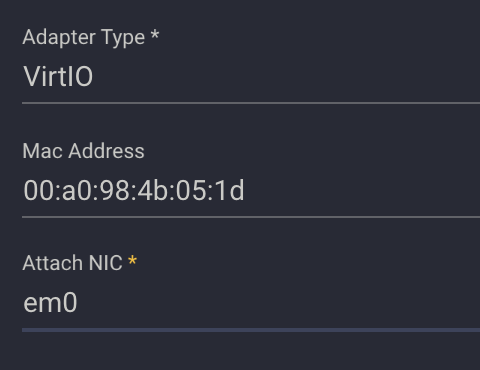Click empty space right of em0 value
480x370 pixels.
click(279, 303)
